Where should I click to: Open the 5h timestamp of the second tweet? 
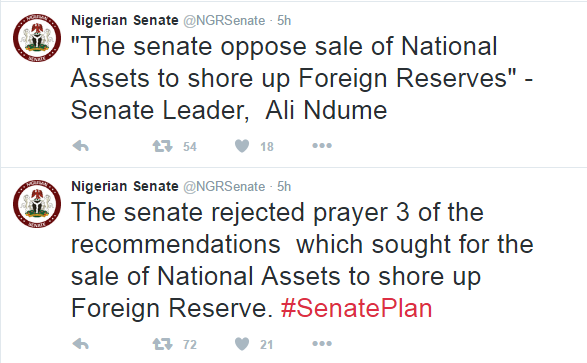[284, 187]
